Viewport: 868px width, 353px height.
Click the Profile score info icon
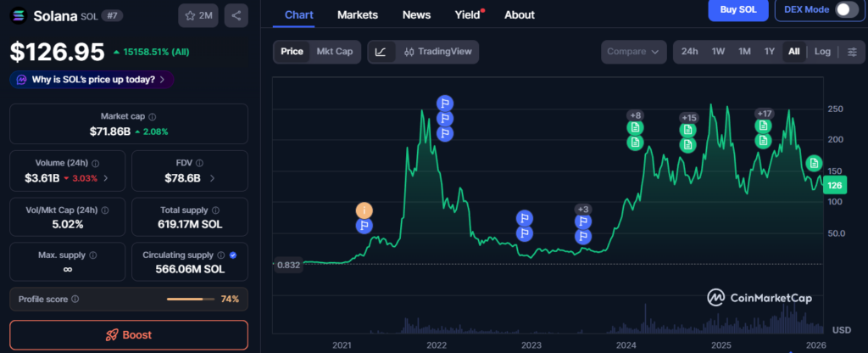75,299
